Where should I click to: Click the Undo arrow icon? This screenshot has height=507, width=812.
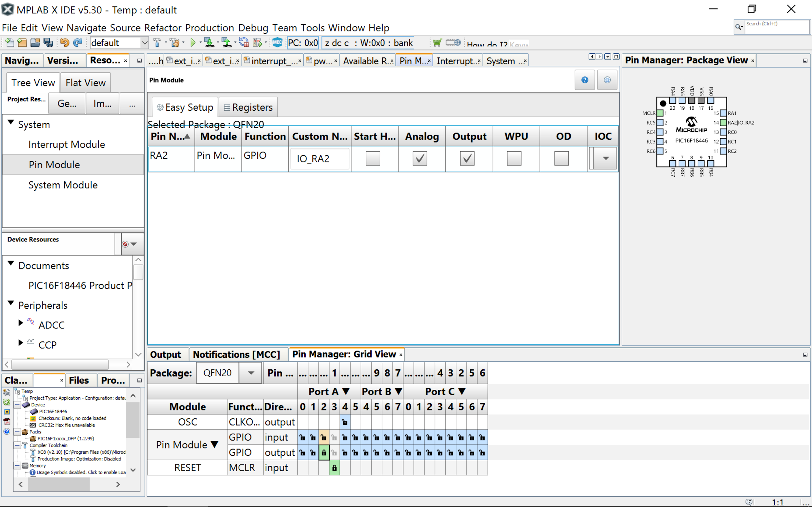[64, 43]
